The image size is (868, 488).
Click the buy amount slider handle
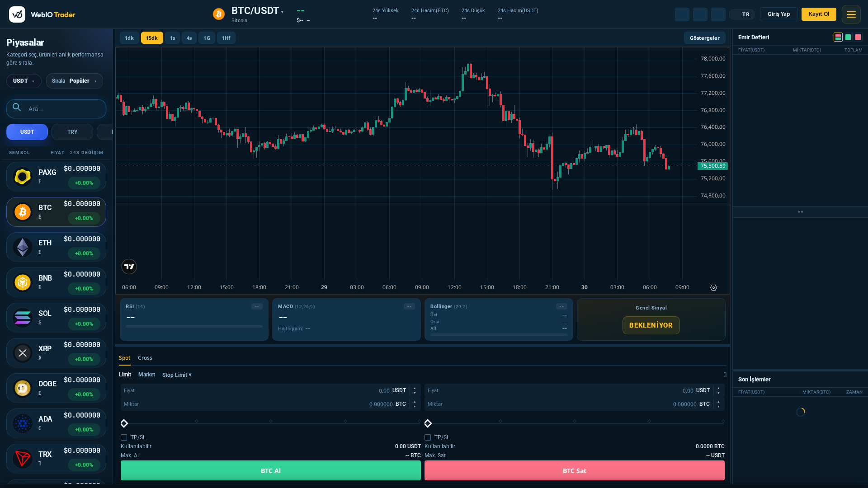point(124,423)
